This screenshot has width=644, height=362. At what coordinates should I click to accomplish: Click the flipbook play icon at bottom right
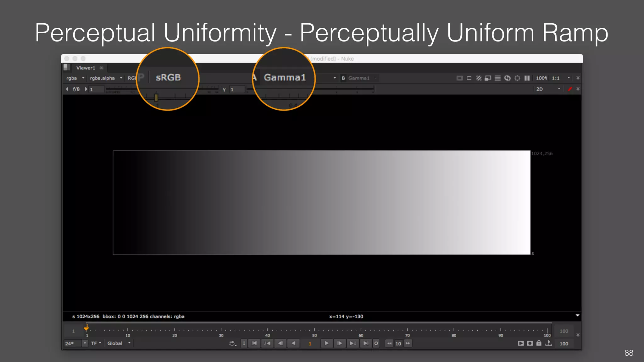click(521, 343)
